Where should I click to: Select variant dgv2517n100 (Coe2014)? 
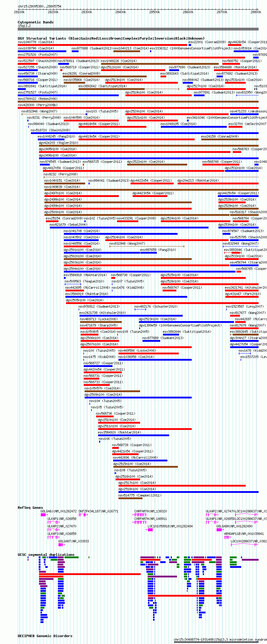tap(182, 486)
